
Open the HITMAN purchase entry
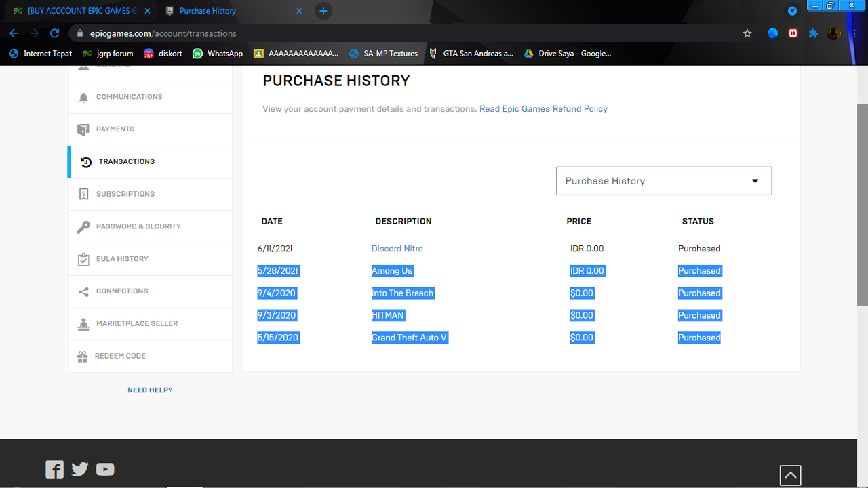[x=388, y=316]
